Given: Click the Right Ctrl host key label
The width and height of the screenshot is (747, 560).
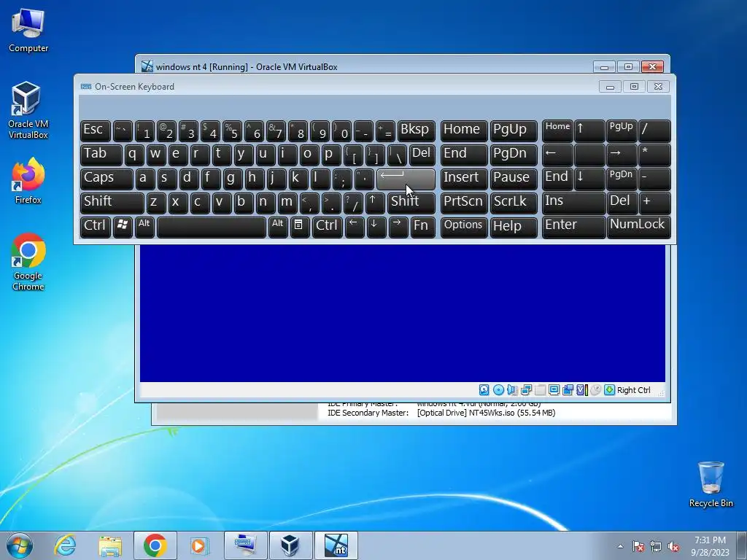Looking at the screenshot, I should [x=634, y=390].
